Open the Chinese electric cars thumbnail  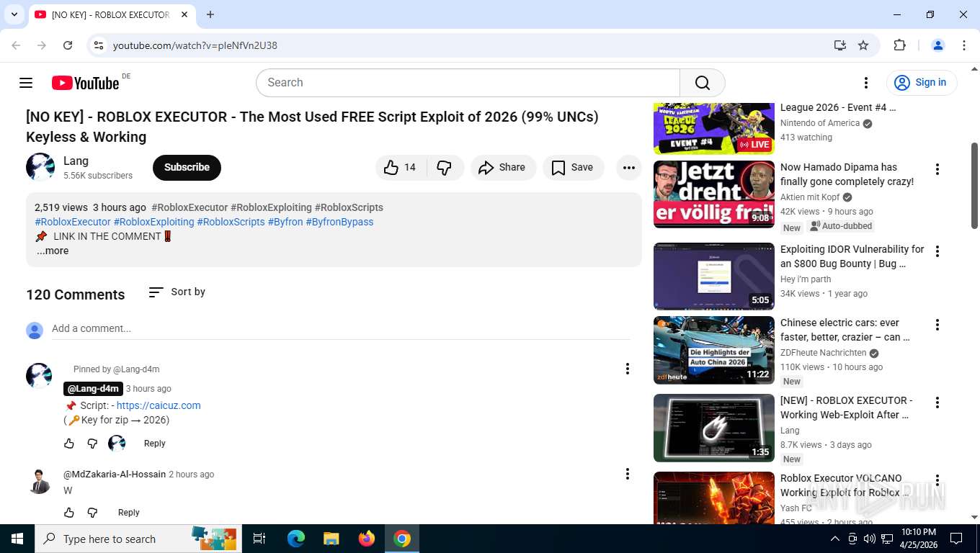pyautogui.click(x=714, y=351)
